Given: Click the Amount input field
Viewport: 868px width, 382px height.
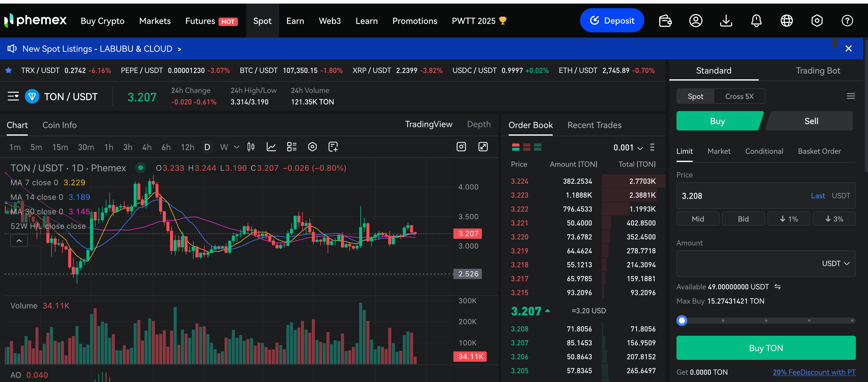Looking at the screenshot, I should coord(766,264).
